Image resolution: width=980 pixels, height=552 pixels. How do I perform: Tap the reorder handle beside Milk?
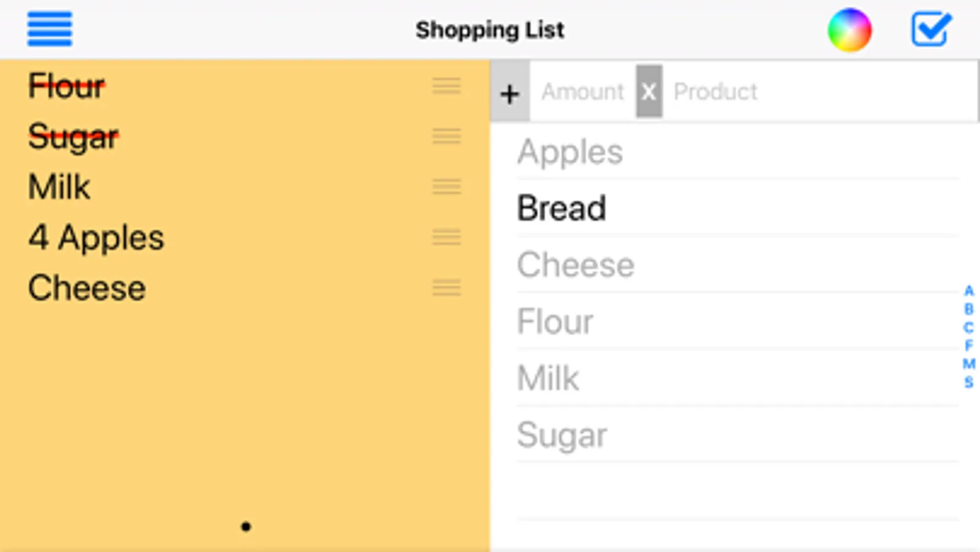(x=446, y=186)
